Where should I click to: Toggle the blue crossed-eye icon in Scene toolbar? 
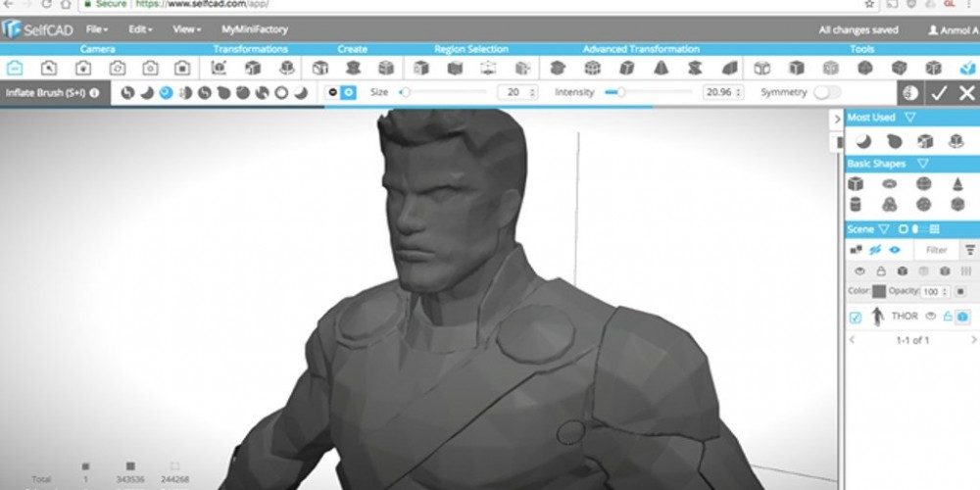[x=875, y=250]
